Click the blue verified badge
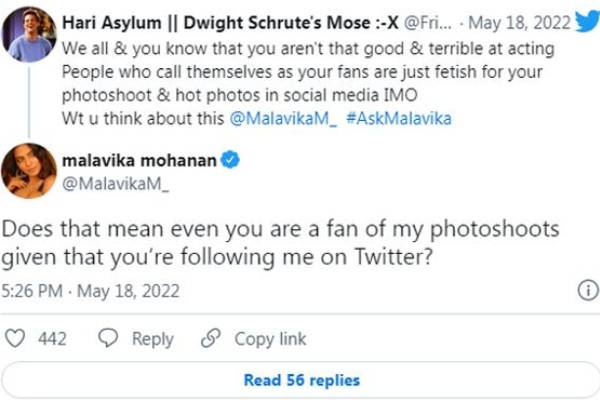Image resolution: width=600 pixels, height=400 pixels. pos(229,159)
